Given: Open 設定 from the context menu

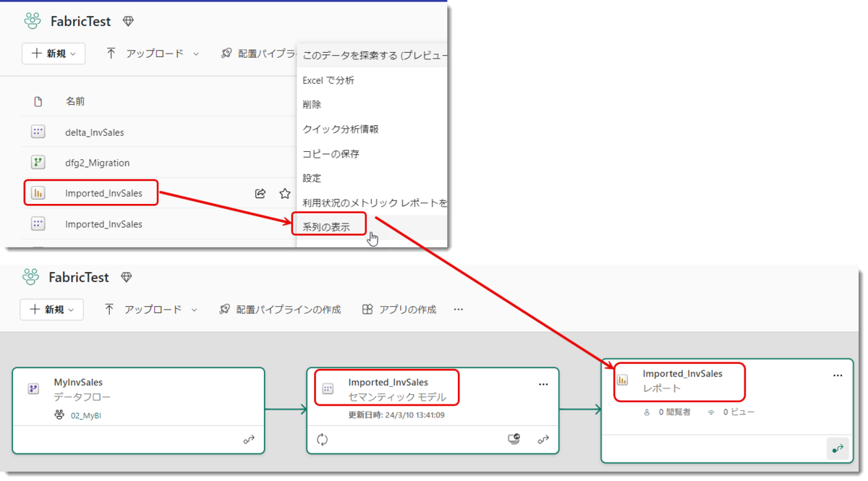Looking at the screenshot, I should [372, 178].
